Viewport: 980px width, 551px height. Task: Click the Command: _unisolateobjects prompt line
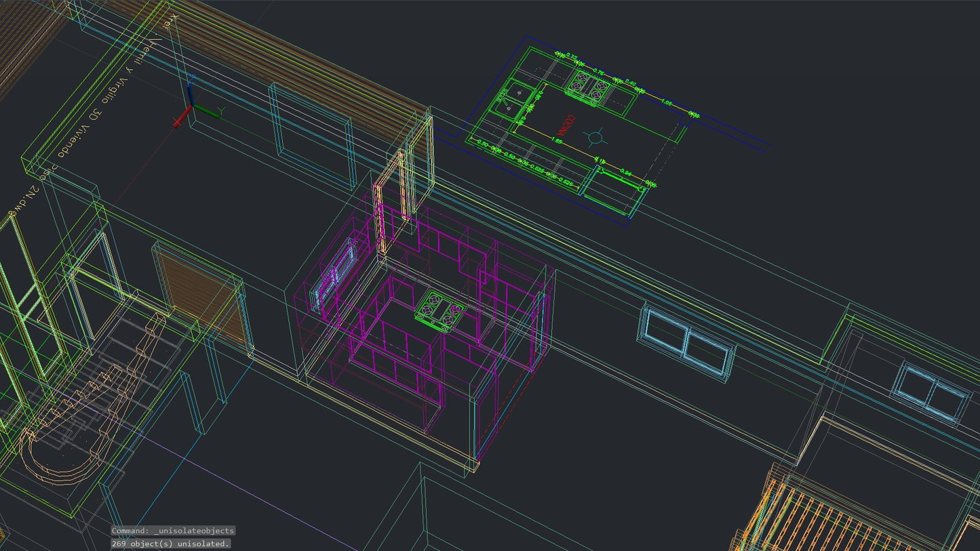click(x=171, y=531)
